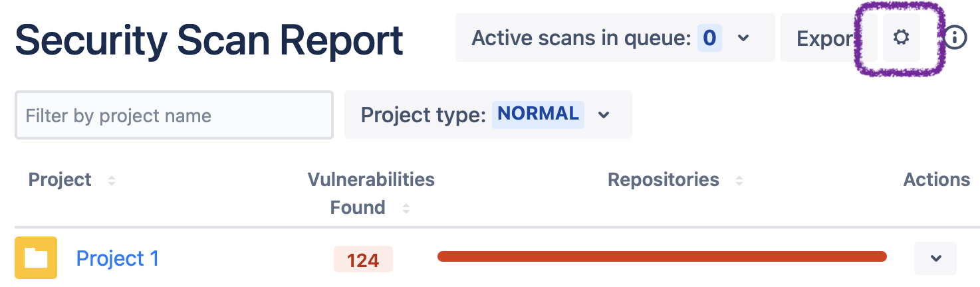Image resolution: width=980 pixels, height=287 pixels.
Task: Click the chevron in Active scans dropdown
Action: point(744,39)
